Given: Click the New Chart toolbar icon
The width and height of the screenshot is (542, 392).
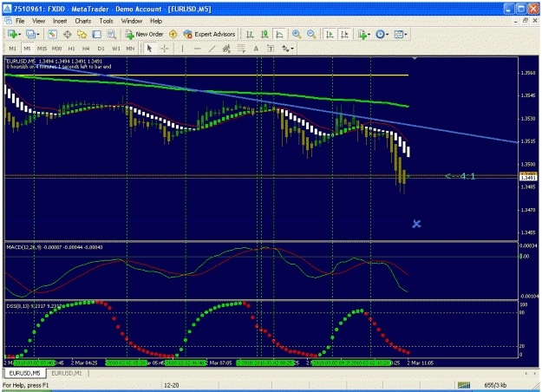Looking at the screenshot, I should pos(12,34).
